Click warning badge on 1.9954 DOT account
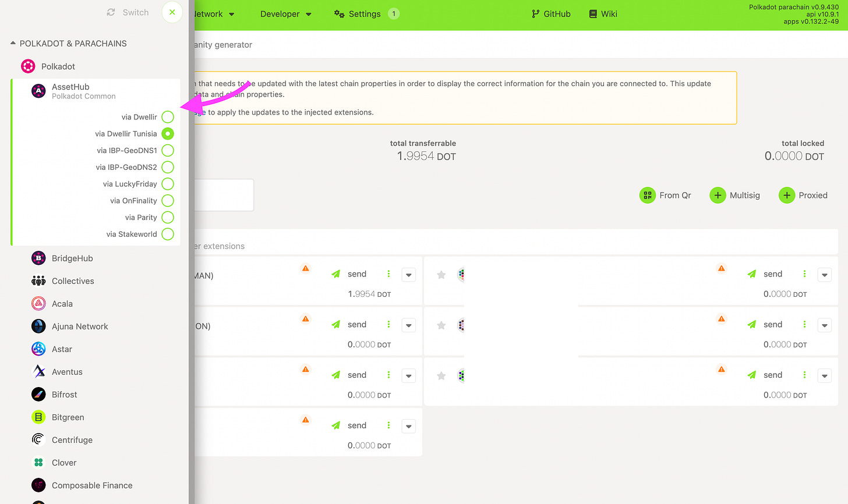This screenshot has height=504, width=848. [305, 268]
